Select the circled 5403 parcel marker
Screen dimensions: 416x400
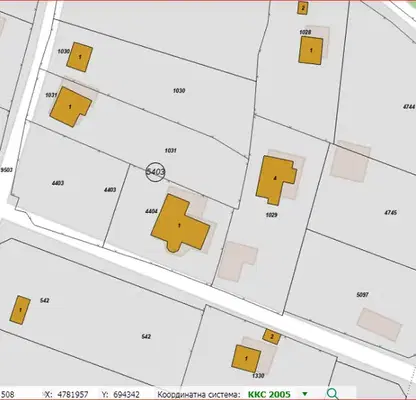click(155, 172)
